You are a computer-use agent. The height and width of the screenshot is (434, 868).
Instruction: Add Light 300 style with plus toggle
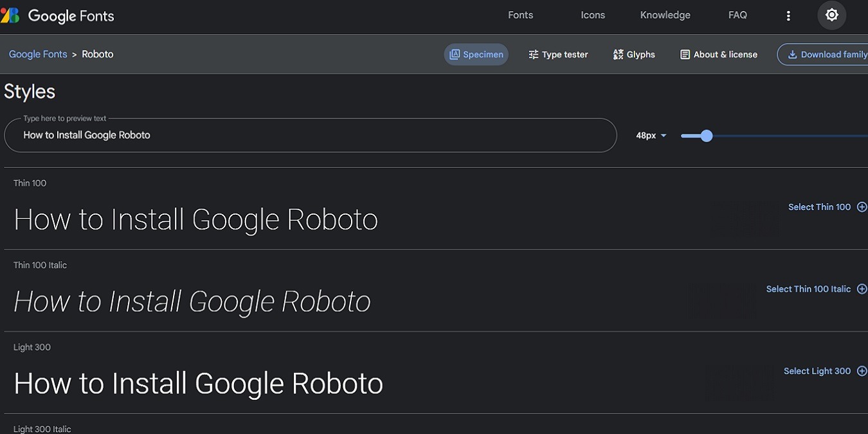pyautogui.click(x=862, y=371)
